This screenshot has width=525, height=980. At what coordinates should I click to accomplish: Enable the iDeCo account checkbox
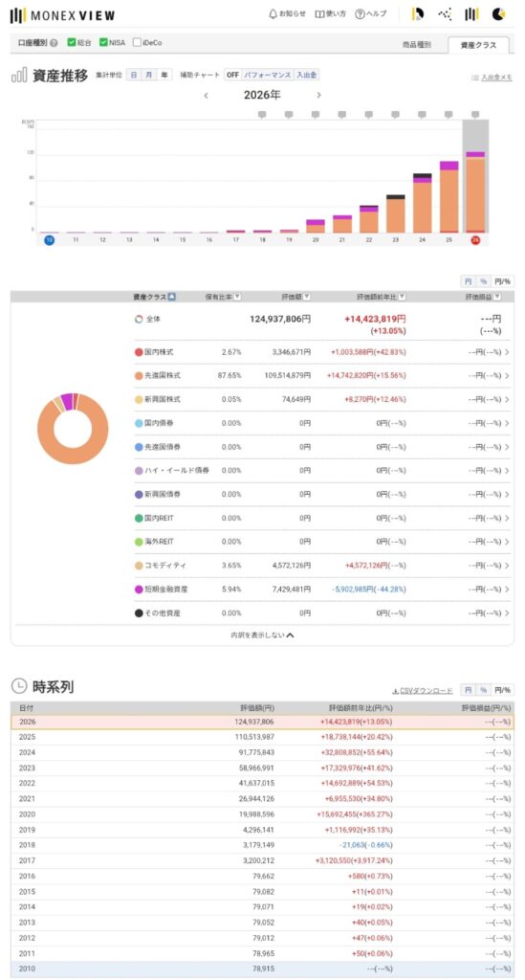tap(137, 42)
